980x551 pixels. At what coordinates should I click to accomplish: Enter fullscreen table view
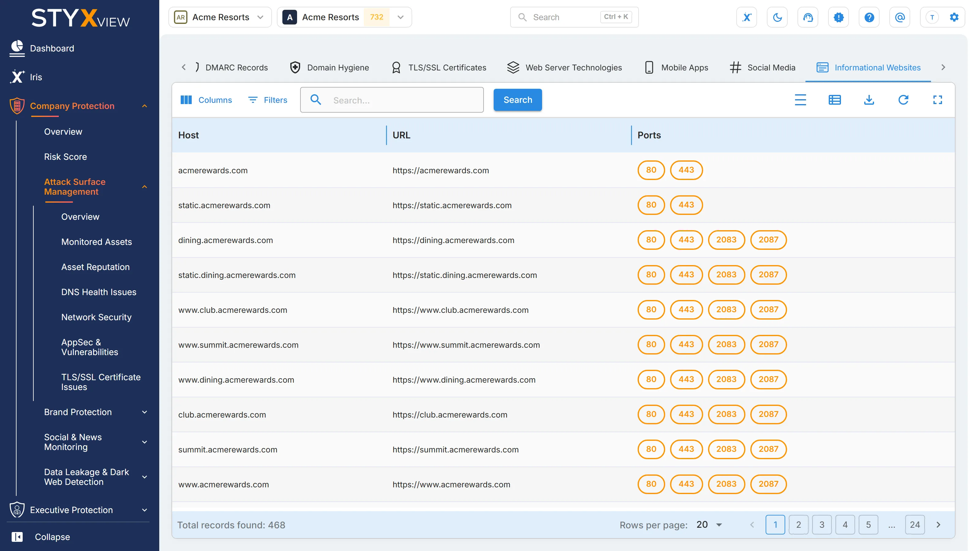(937, 99)
